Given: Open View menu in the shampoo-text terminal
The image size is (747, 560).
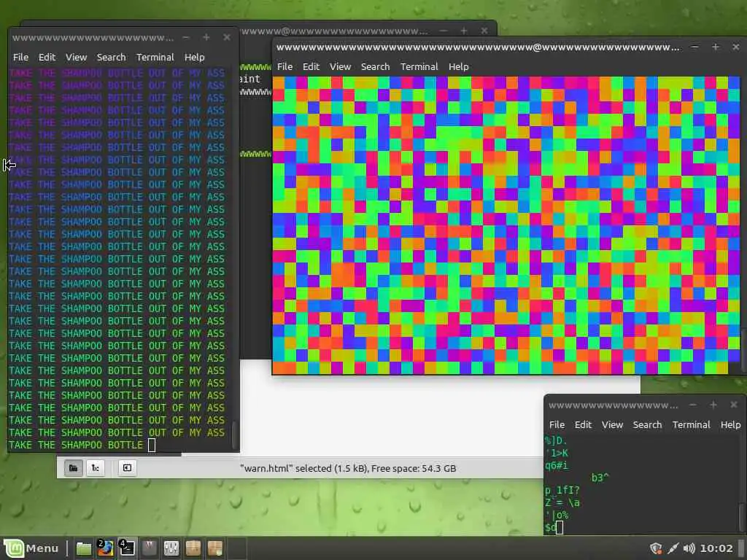Looking at the screenshot, I should (76, 57).
